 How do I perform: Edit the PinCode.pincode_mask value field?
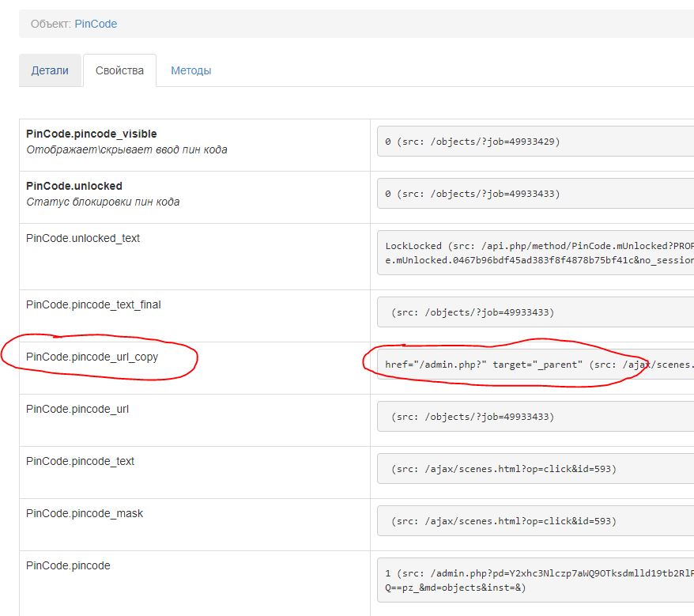tap(535, 521)
